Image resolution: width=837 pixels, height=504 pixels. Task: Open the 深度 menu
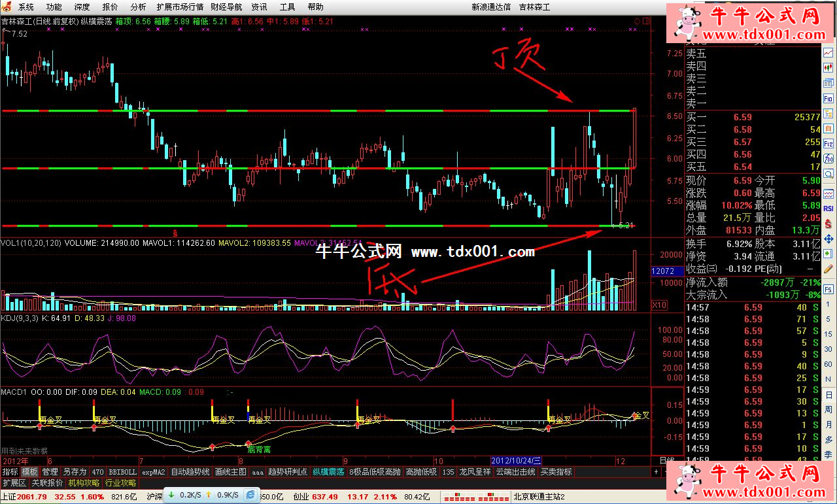click(x=82, y=7)
